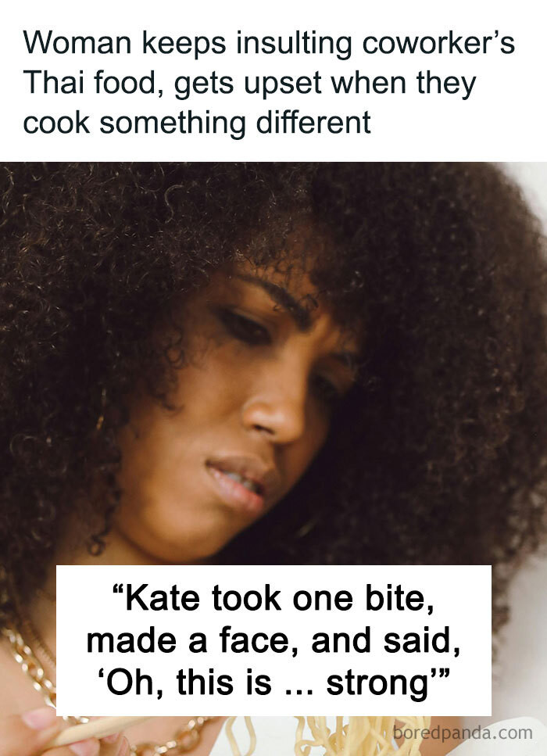
Task: Click 'made a face, and said,' line
Action: point(273,641)
